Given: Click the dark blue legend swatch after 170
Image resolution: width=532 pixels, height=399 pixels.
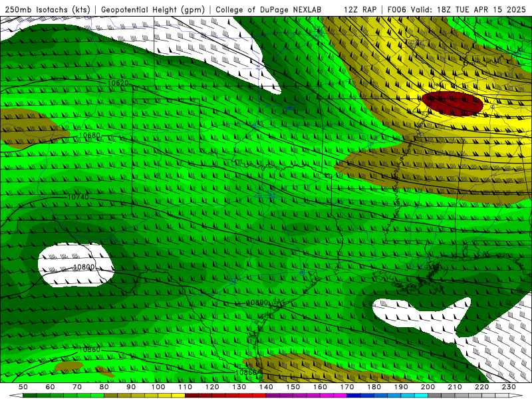Looking at the screenshot, I should point(354,396).
